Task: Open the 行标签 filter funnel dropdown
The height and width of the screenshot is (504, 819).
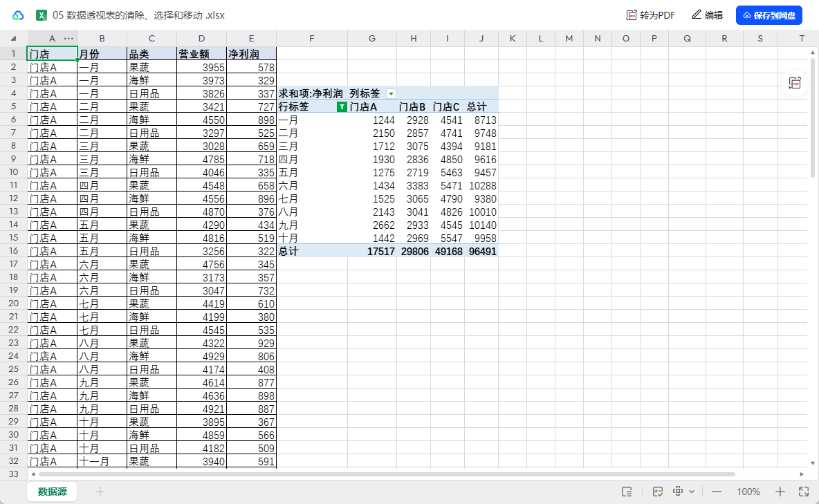Action: click(341, 106)
